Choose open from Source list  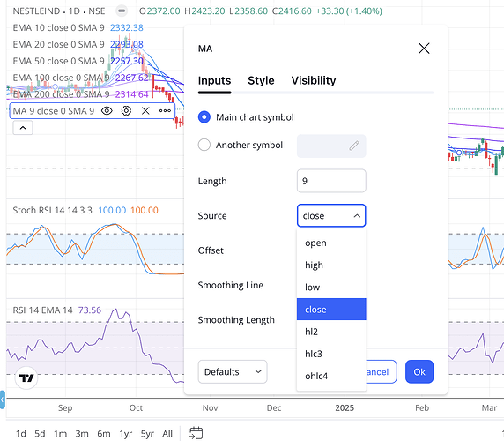click(331, 243)
